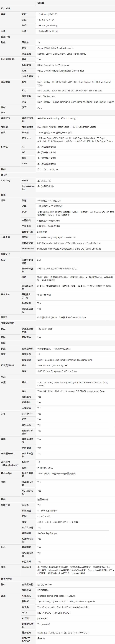This screenshot has width=115, height=644.
Task: Click the 'AUX IN' row label
Action: tap(26, 618)
